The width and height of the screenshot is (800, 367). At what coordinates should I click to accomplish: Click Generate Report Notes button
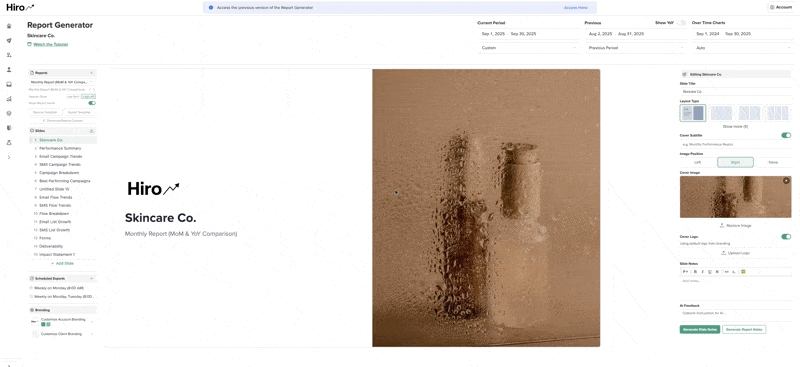[x=744, y=329]
